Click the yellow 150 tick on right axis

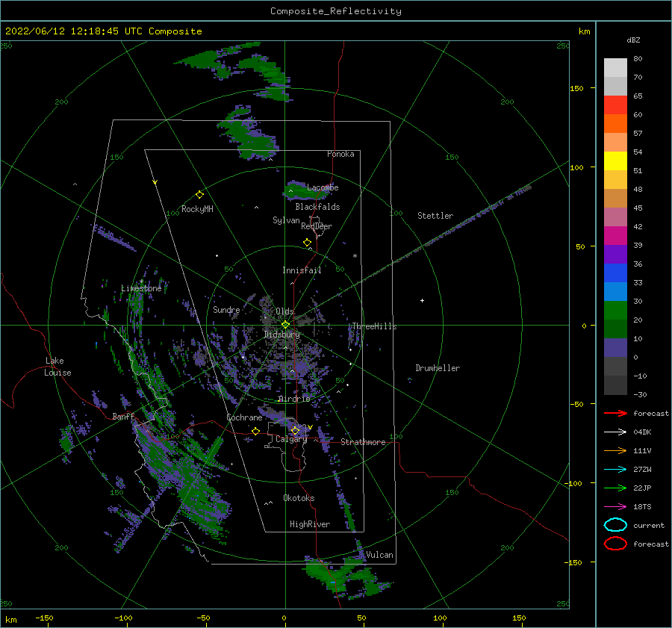coord(576,88)
